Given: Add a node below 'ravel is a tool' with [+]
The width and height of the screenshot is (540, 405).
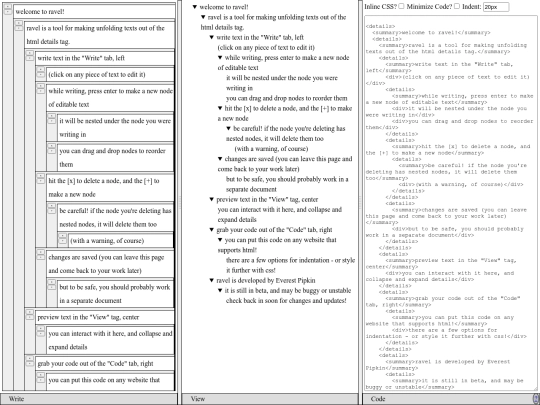Looking at the screenshot, I should pyautogui.click(x=19, y=28).
